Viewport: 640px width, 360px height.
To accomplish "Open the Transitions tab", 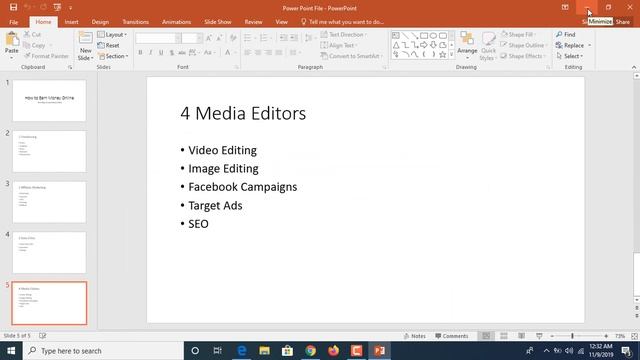I will coord(136,22).
